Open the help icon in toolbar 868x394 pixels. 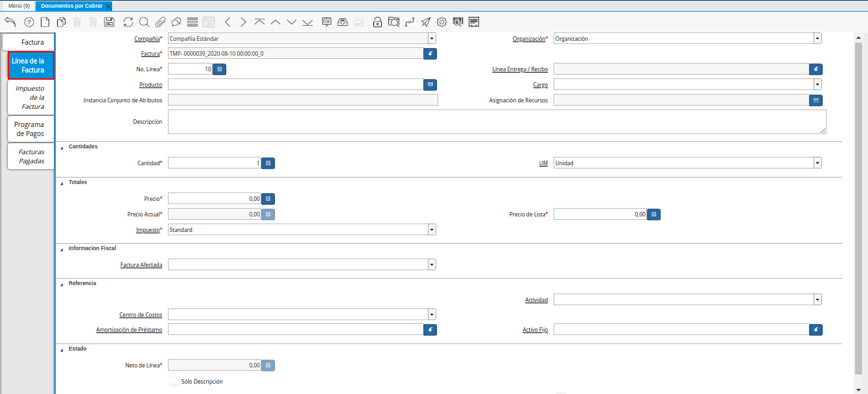point(29,22)
